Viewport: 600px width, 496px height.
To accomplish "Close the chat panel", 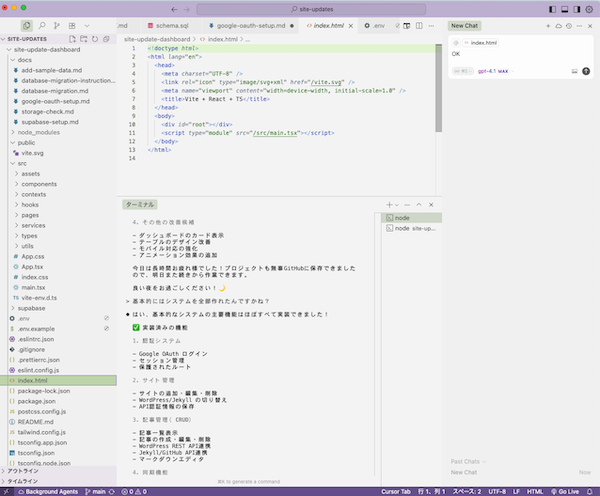I will point(590,26).
